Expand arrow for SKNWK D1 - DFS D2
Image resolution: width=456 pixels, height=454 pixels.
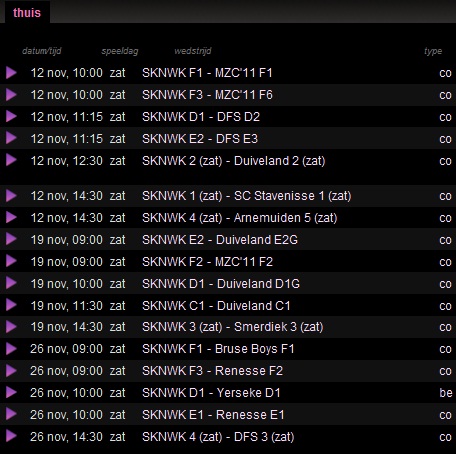coord(11,116)
